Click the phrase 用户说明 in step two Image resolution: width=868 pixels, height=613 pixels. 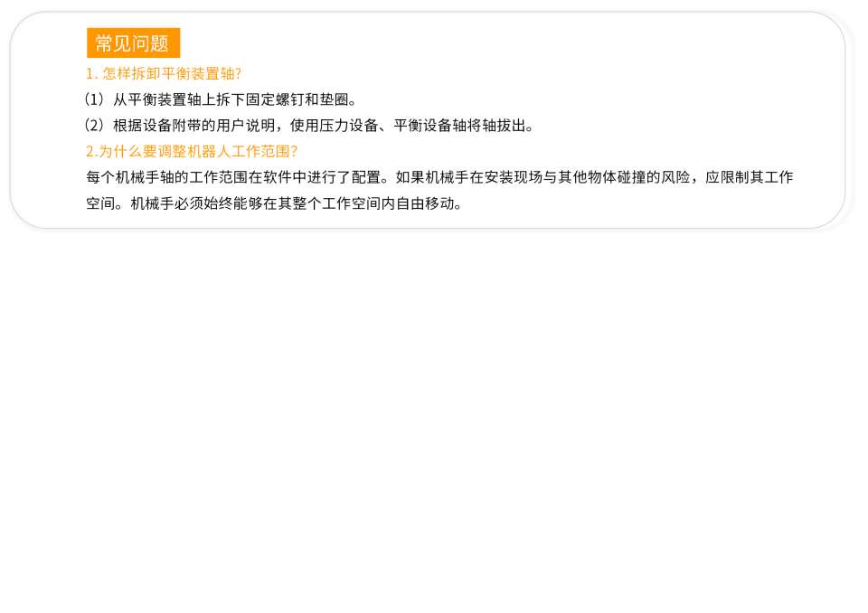246,126
